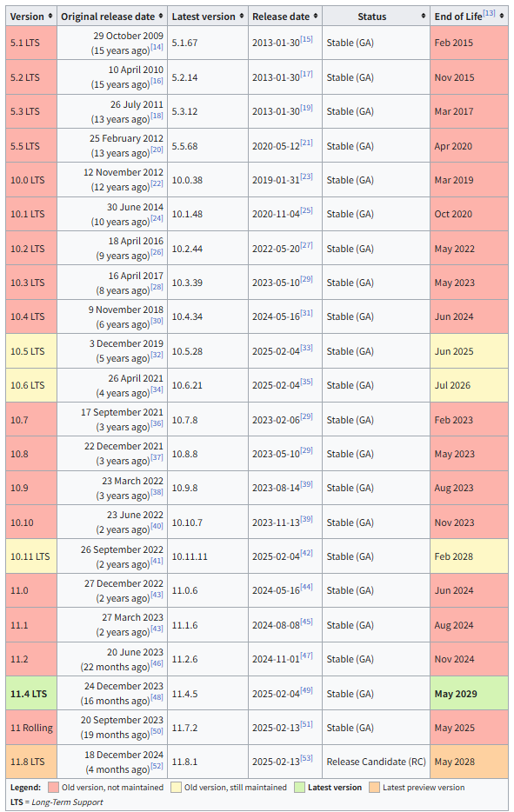This screenshot has width=514, height=812.
Task: Open reference 14 in 5.1 LTS row
Action: (x=157, y=47)
